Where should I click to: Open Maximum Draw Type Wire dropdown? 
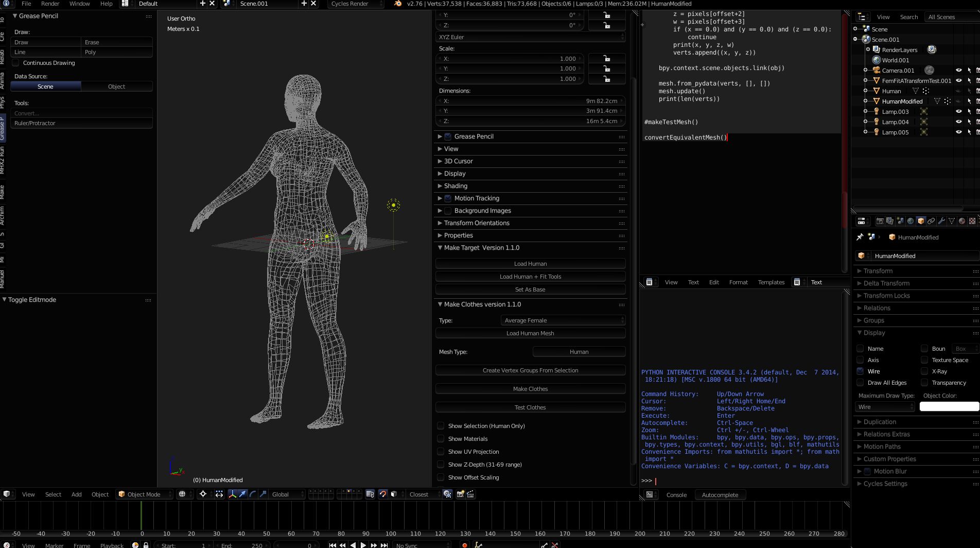(885, 407)
